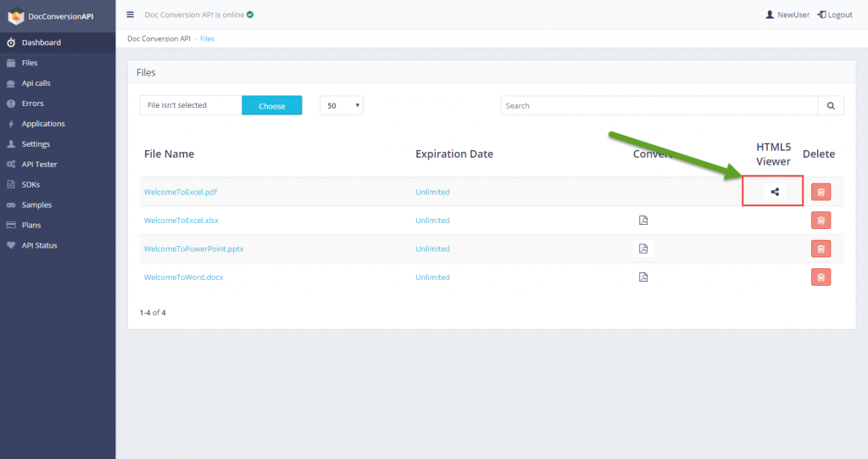Click the File Name column header
The image size is (868, 459).
(169, 154)
